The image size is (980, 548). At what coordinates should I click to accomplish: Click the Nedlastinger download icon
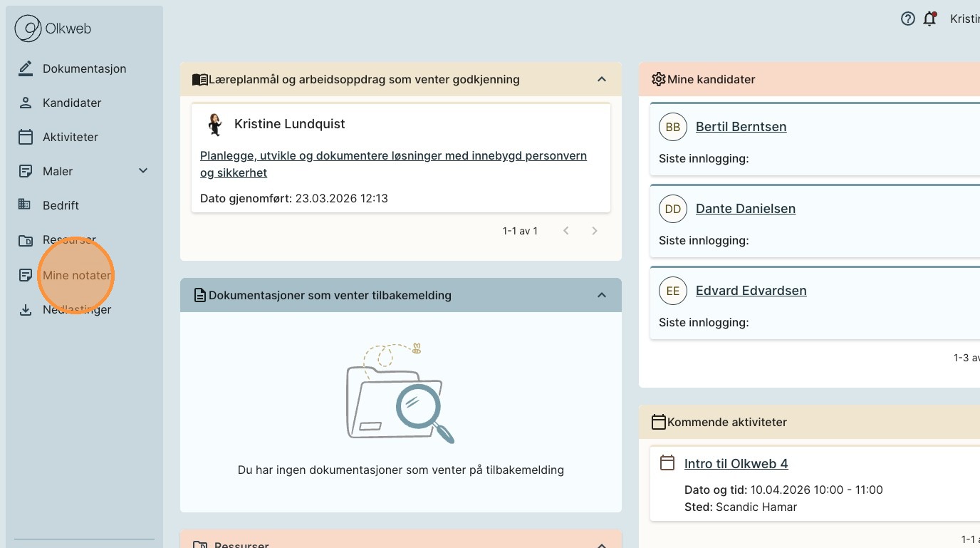[26, 310]
